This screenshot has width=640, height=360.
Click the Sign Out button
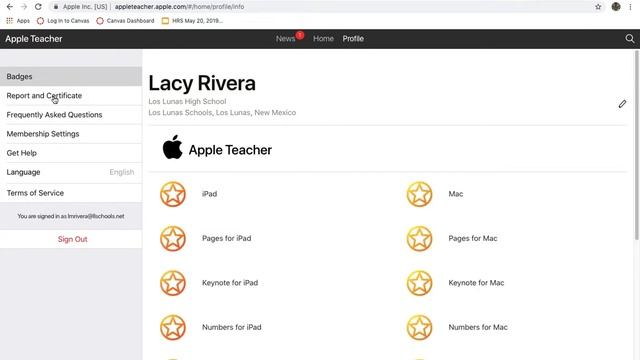point(72,239)
